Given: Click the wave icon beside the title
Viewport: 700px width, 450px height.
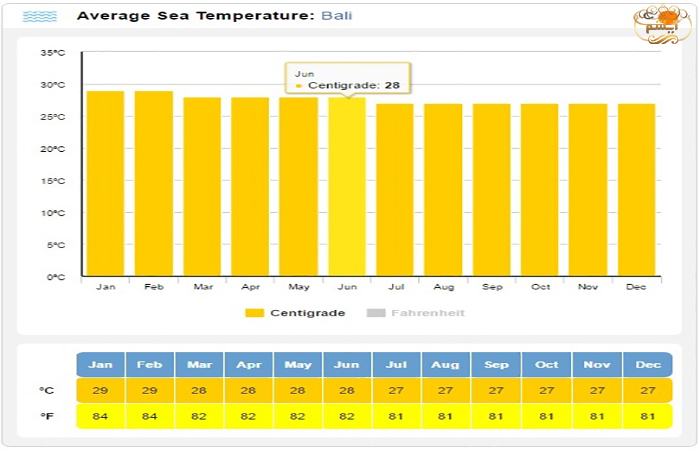Looking at the screenshot, I should pyautogui.click(x=40, y=17).
